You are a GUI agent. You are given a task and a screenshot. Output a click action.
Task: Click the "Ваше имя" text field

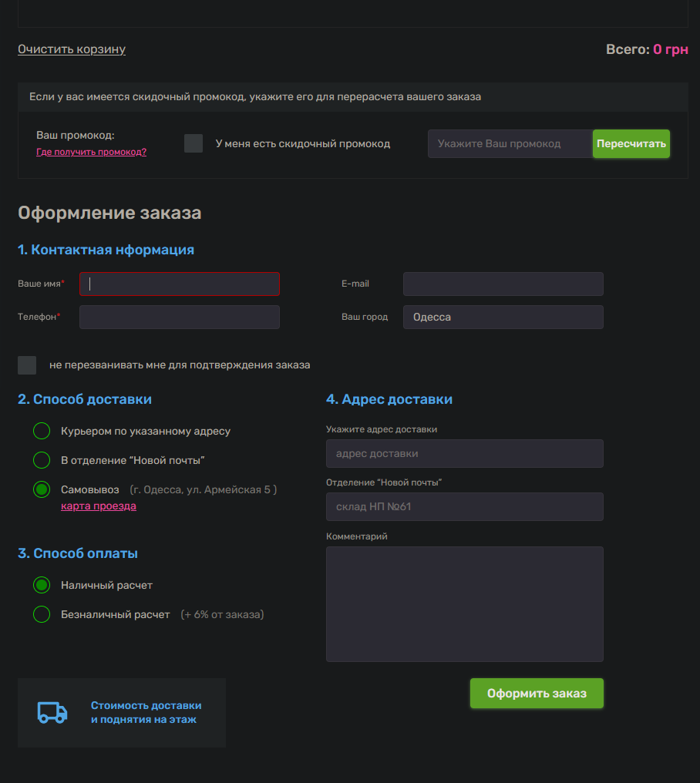(x=180, y=284)
